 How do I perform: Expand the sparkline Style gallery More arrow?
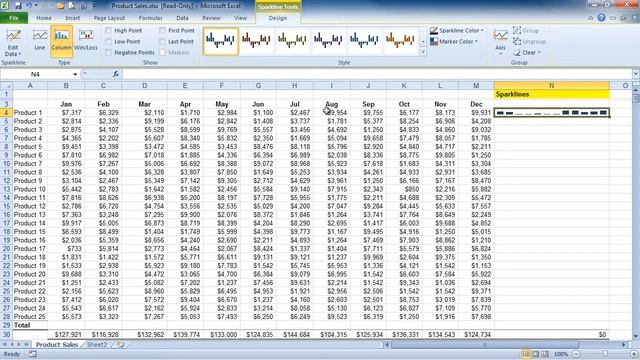pyautogui.click(x=423, y=52)
